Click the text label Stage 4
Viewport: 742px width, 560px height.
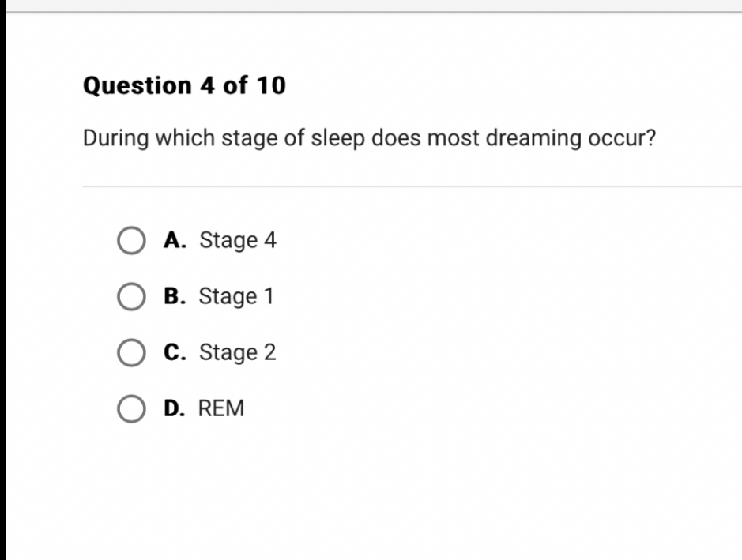coord(237,241)
